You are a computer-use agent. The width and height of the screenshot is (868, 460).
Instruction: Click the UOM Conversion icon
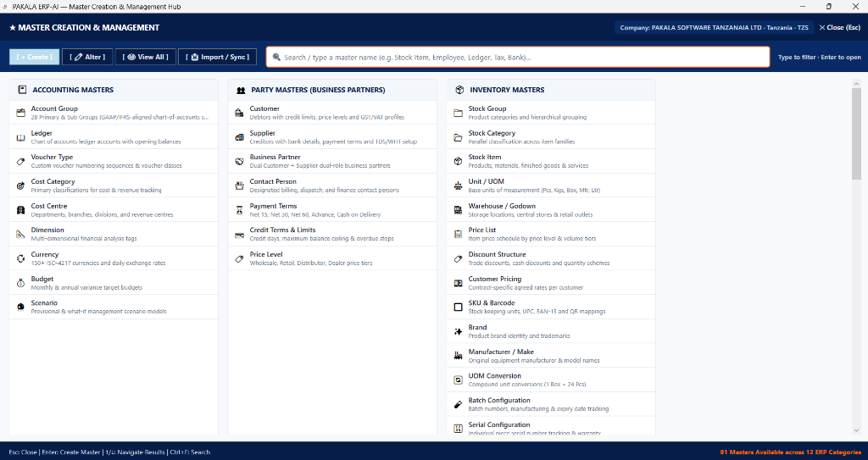coord(458,380)
